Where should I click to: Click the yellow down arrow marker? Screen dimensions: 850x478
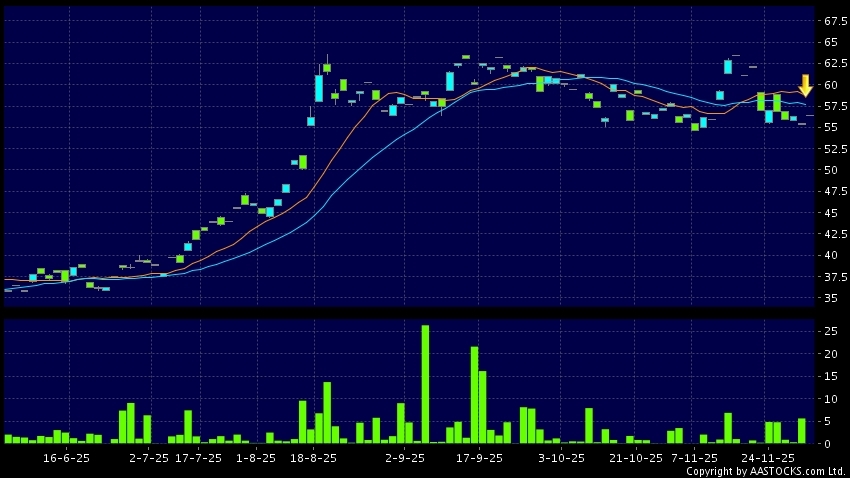point(805,85)
